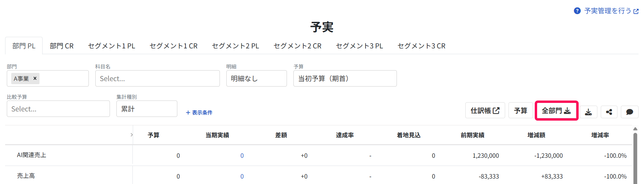Open the 科目名 Select dropdown

[158, 78]
